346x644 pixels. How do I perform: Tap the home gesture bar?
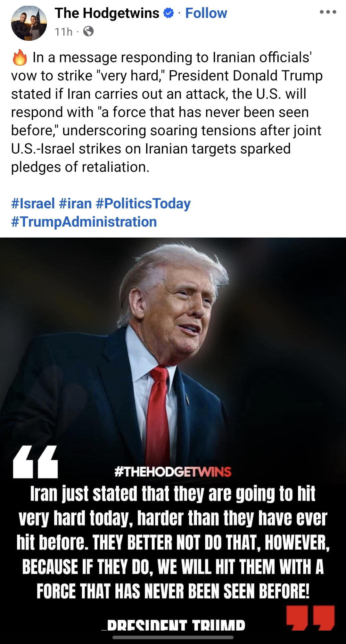(x=173, y=637)
